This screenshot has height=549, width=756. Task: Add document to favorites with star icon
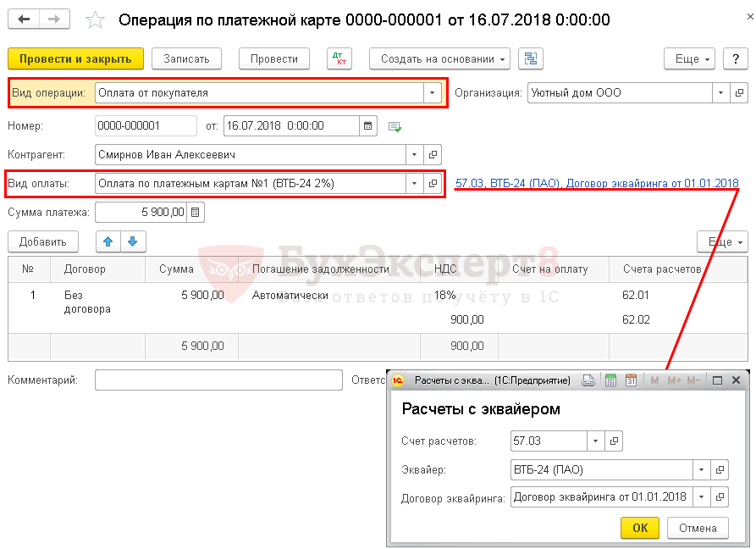(x=96, y=19)
